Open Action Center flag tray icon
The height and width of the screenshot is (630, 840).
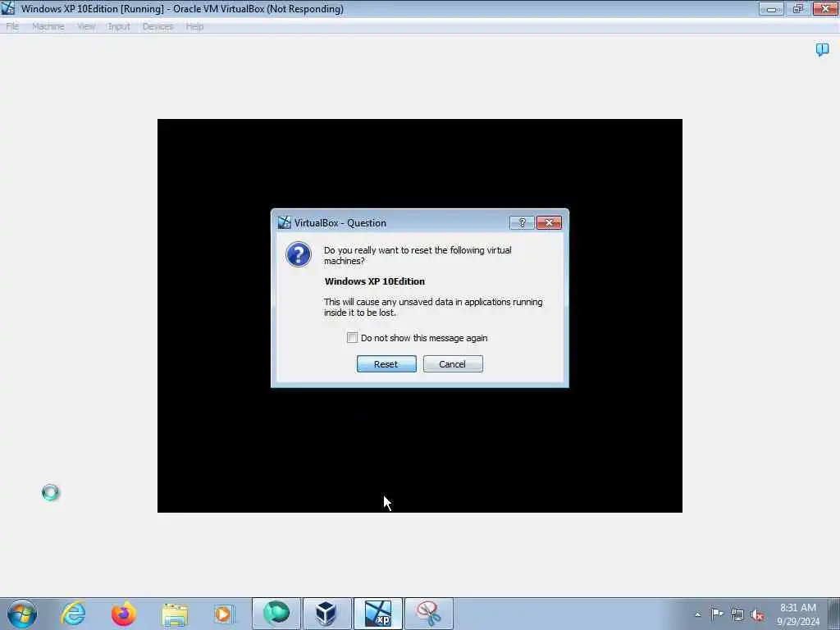point(717,614)
